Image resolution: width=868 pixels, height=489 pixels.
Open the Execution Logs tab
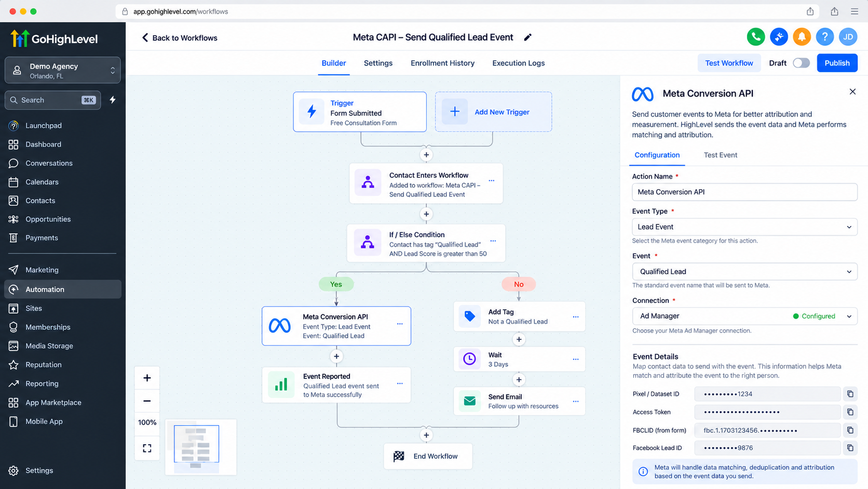point(518,63)
